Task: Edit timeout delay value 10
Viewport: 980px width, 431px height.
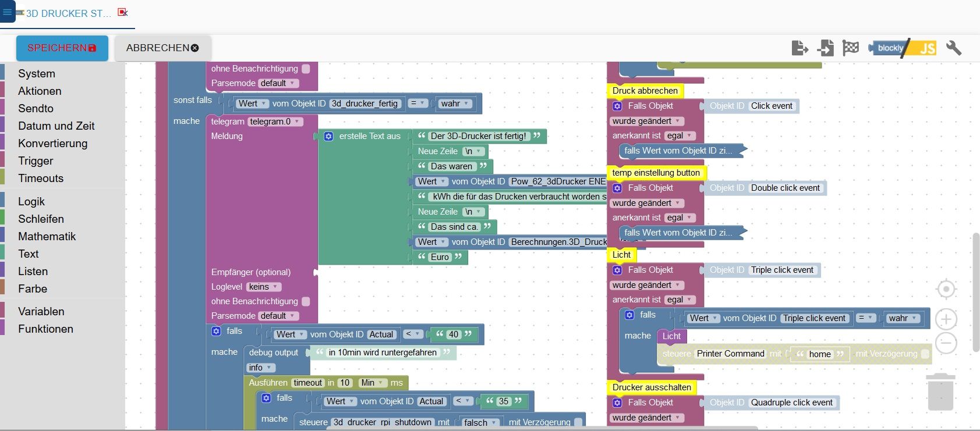Action: pos(345,383)
